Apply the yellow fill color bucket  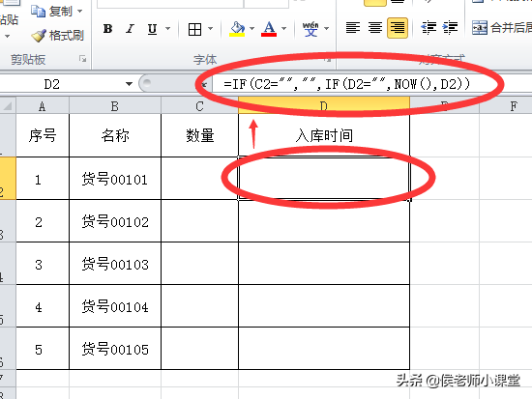[x=237, y=29]
